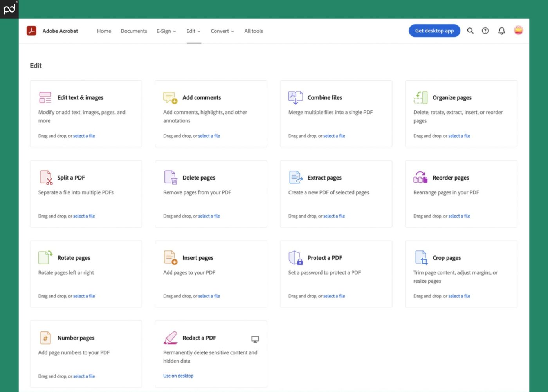Screen dimensions: 548x392
Task: Go to the Documents tab
Action: [x=134, y=31]
